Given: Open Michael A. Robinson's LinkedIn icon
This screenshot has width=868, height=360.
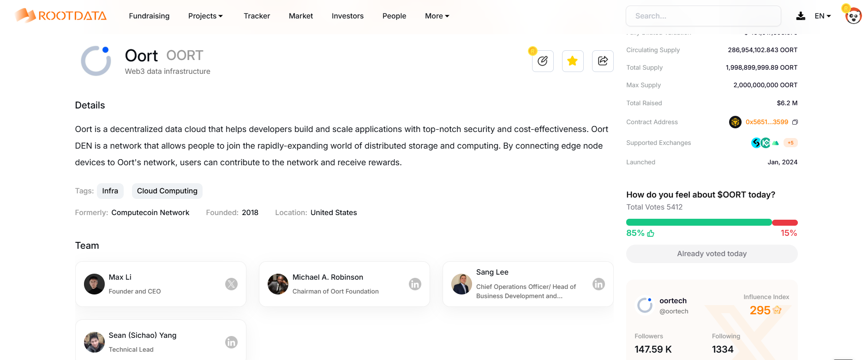Looking at the screenshot, I should (415, 284).
